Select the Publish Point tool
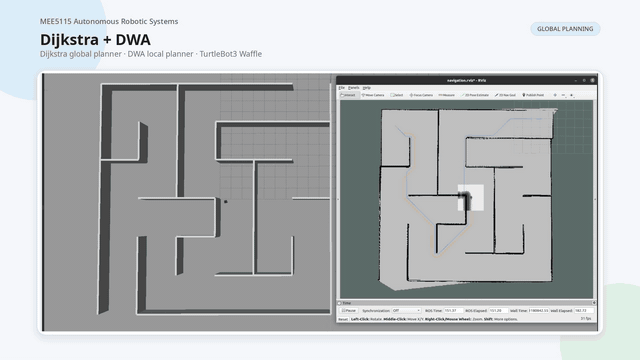This screenshot has height=360, width=640. coord(533,95)
